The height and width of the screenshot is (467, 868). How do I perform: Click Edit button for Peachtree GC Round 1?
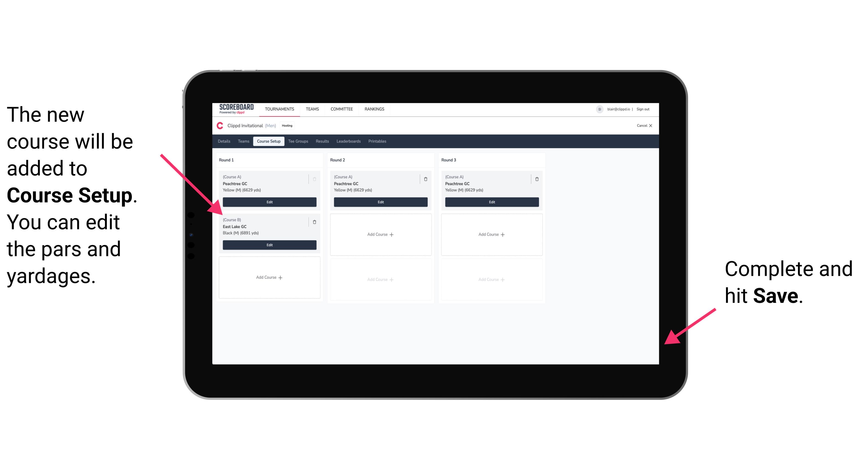[x=269, y=202]
